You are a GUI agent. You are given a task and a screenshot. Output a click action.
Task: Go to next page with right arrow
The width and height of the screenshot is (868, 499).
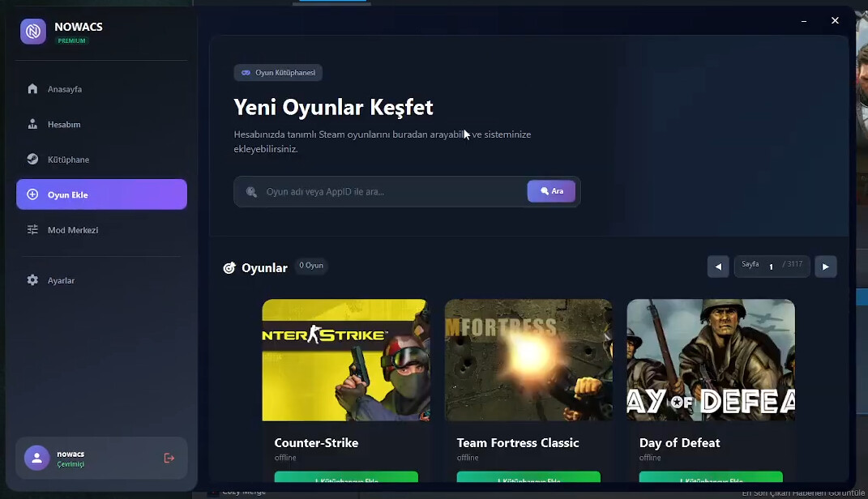tap(825, 267)
